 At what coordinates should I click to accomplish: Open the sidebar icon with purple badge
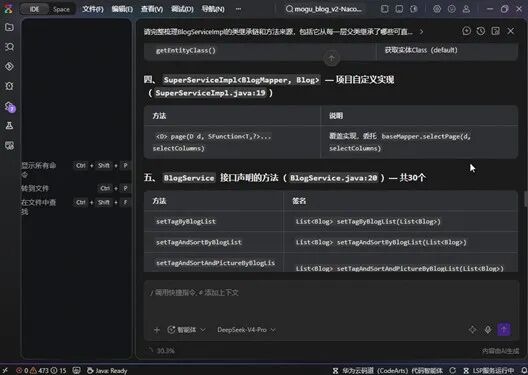[10, 107]
